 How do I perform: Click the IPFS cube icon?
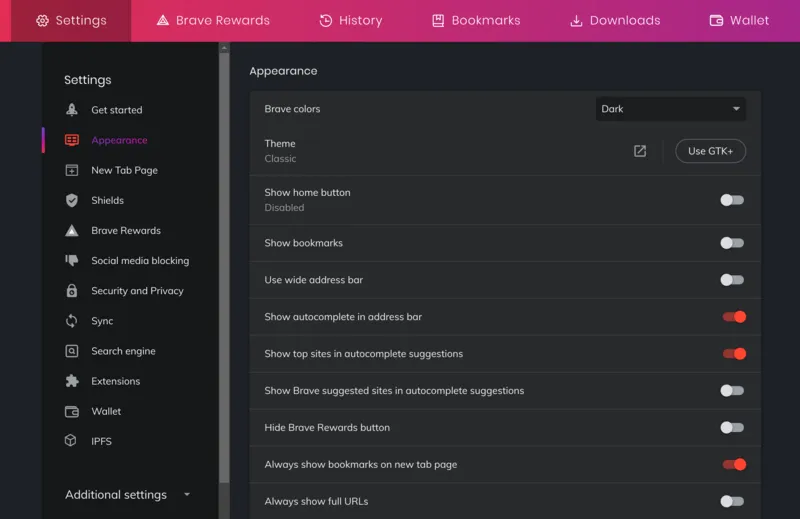72,441
